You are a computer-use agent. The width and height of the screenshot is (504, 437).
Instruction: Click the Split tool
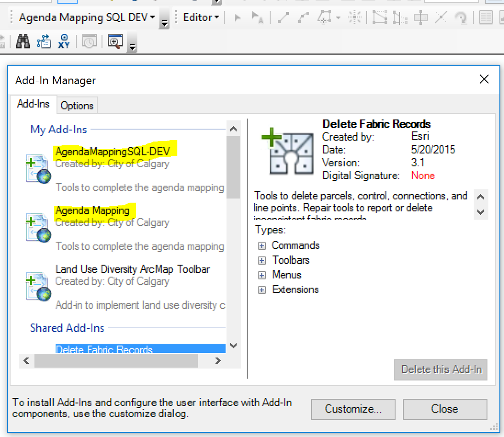(441, 17)
